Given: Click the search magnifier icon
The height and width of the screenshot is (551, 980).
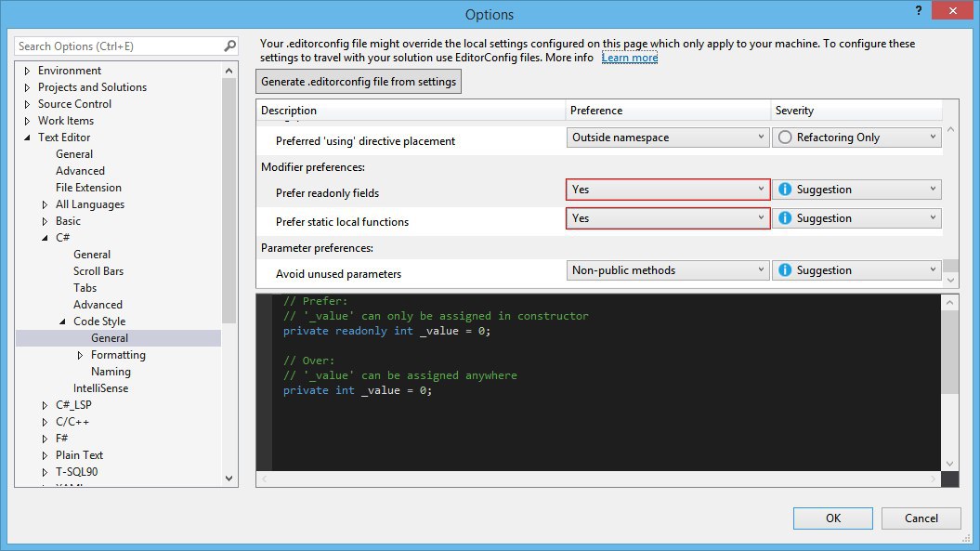Looking at the screenshot, I should coord(230,46).
